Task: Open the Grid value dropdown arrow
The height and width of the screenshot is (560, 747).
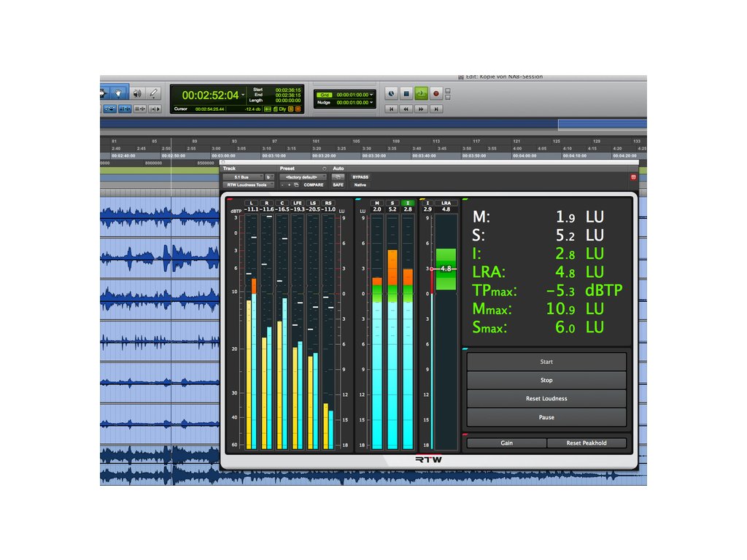Action: [371, 95]
